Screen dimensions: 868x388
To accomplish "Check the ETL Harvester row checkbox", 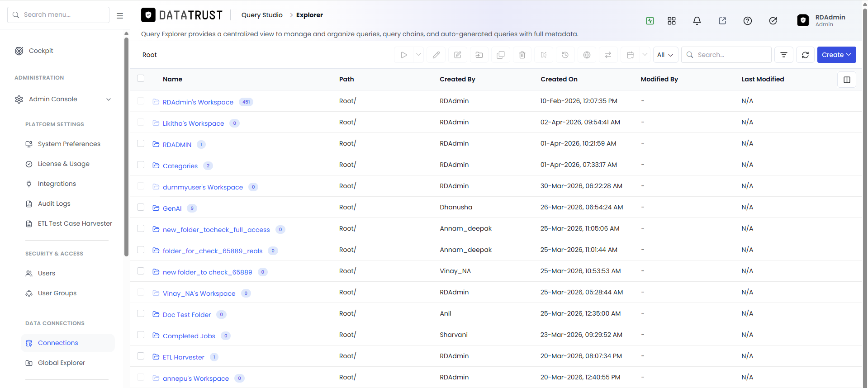I will click(141, 356).
